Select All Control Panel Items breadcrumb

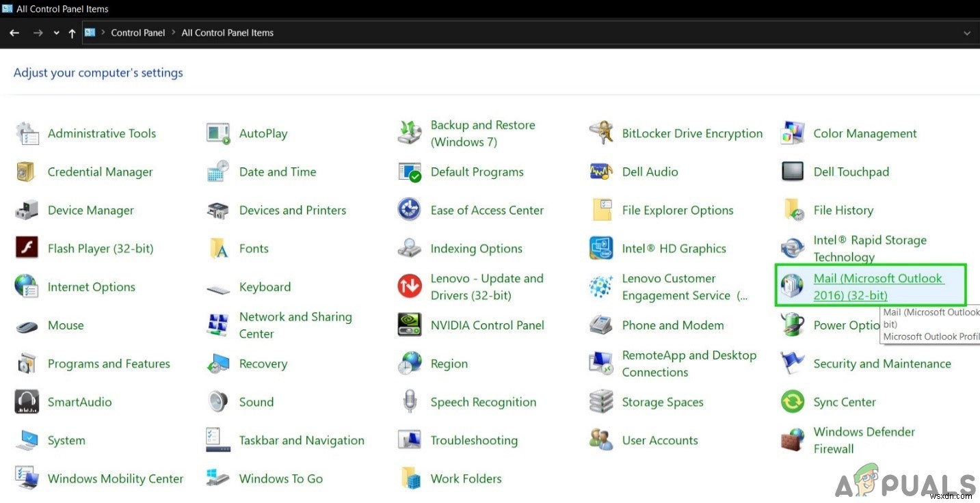227,32
